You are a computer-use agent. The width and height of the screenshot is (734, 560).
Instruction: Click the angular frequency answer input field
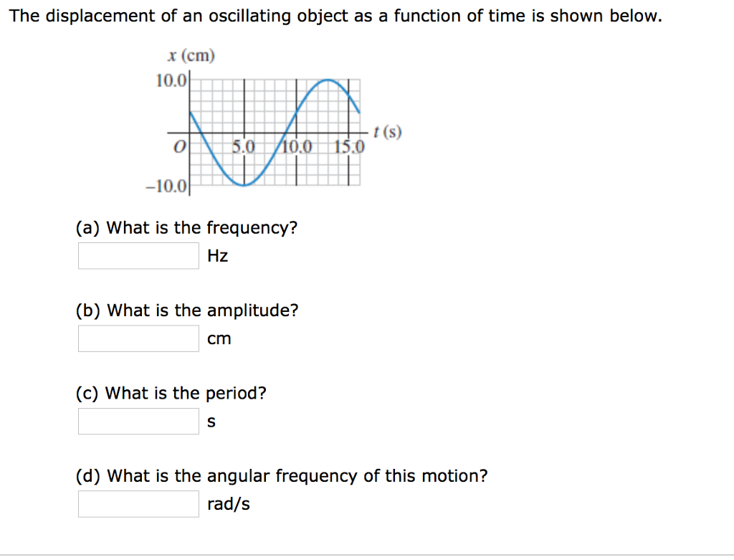click(138, 503)
